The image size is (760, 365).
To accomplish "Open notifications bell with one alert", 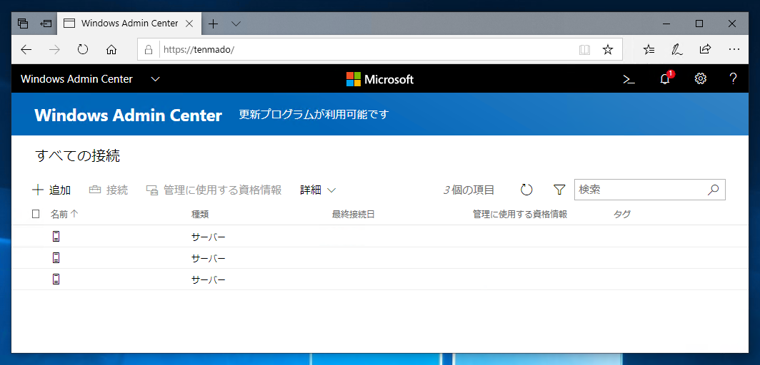I will (x=666, y=79).
